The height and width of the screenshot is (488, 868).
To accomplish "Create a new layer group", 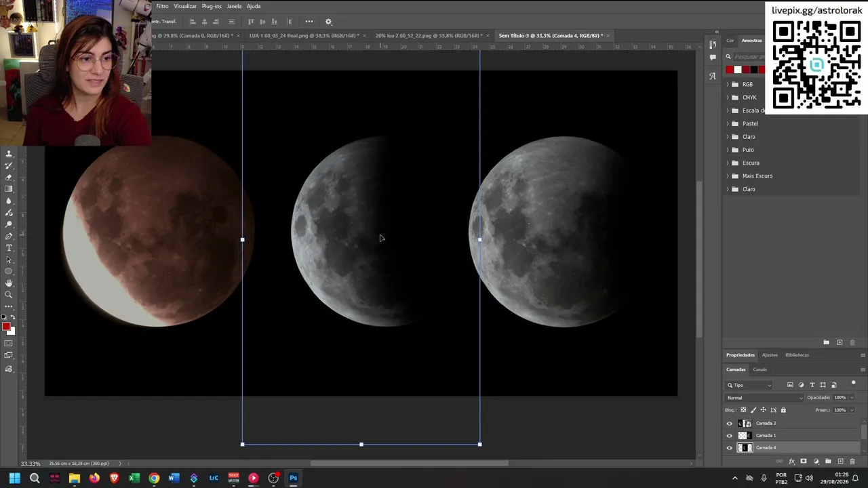I will pos(828,462).
